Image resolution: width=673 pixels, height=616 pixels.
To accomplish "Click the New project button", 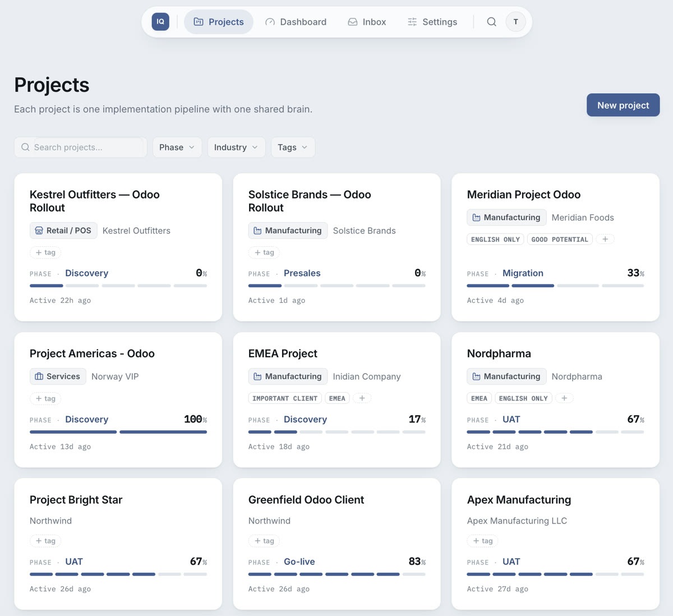I will coord(623,105).
